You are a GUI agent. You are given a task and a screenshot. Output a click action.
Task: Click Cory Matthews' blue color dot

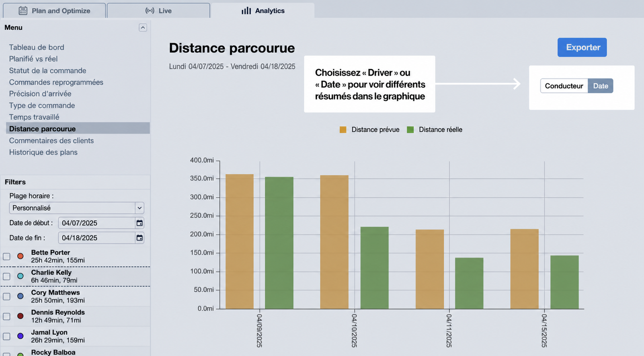[21, 296]
